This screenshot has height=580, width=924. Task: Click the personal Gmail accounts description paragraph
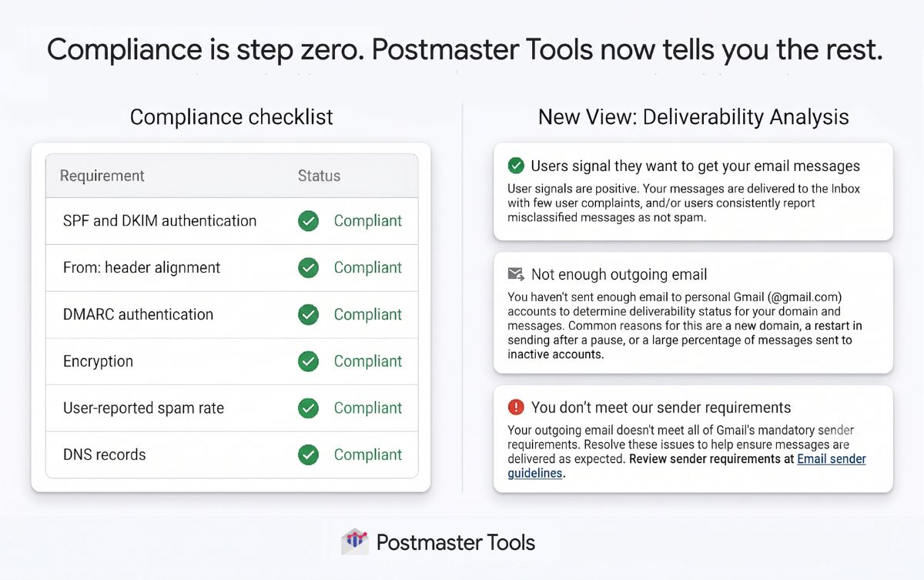[685, 326]
